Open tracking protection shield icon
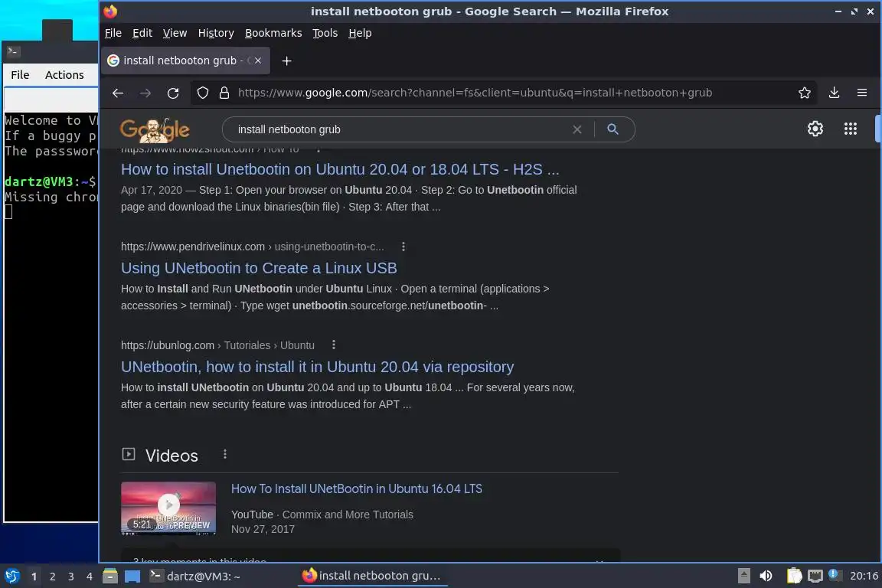The height and width of the screenshot is (588, 882). point(202,93)
